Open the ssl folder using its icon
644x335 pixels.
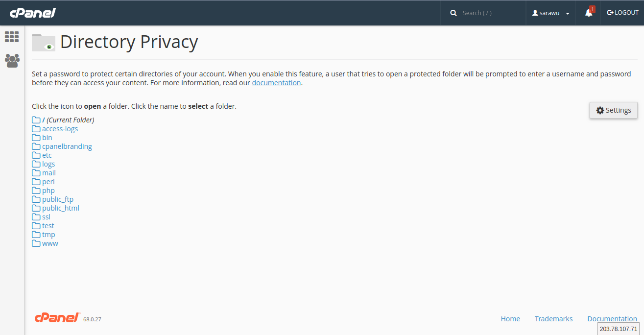(36, 217)
